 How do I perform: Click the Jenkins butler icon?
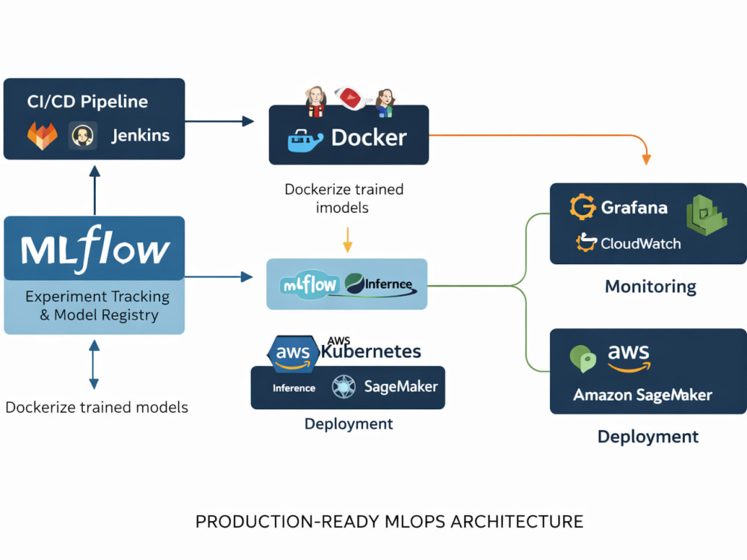coord(82,136)
